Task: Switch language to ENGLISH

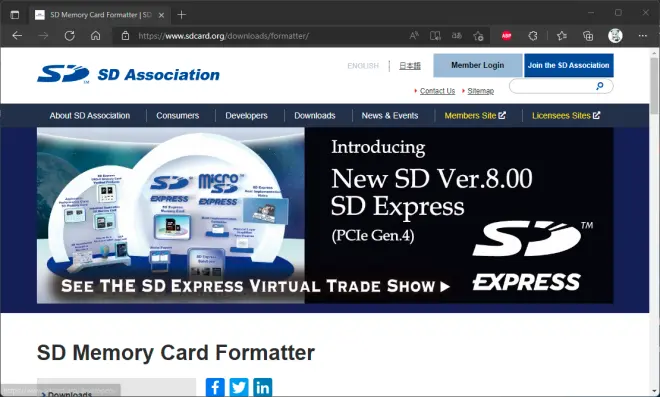Action: pyautogui.click(x=363, y=66)
